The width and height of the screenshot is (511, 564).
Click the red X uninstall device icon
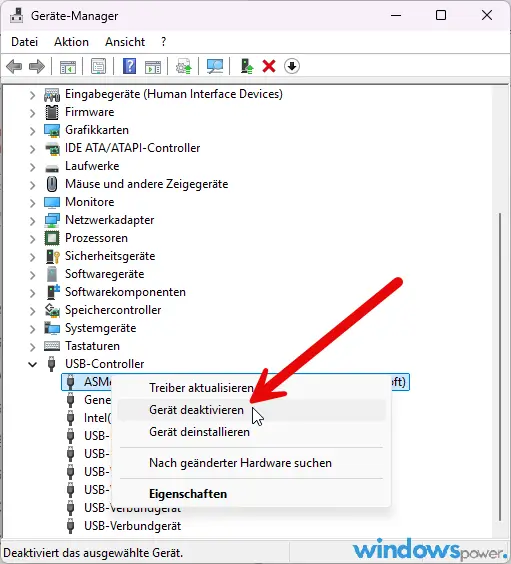pyautogui.click(x=269, y=66)
